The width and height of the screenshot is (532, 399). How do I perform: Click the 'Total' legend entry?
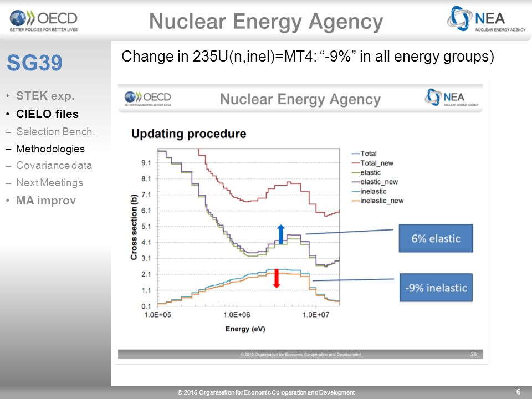click(364, 154)
